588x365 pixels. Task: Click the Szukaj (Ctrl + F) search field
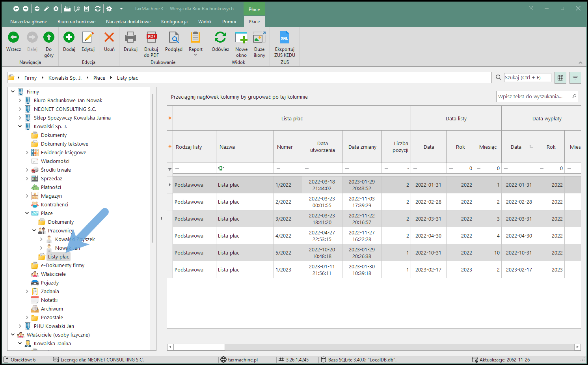coord(527,78)
